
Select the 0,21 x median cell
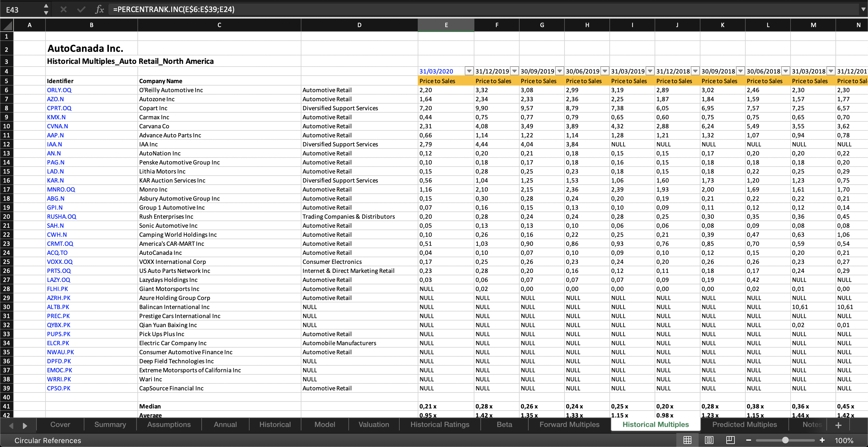446,406
